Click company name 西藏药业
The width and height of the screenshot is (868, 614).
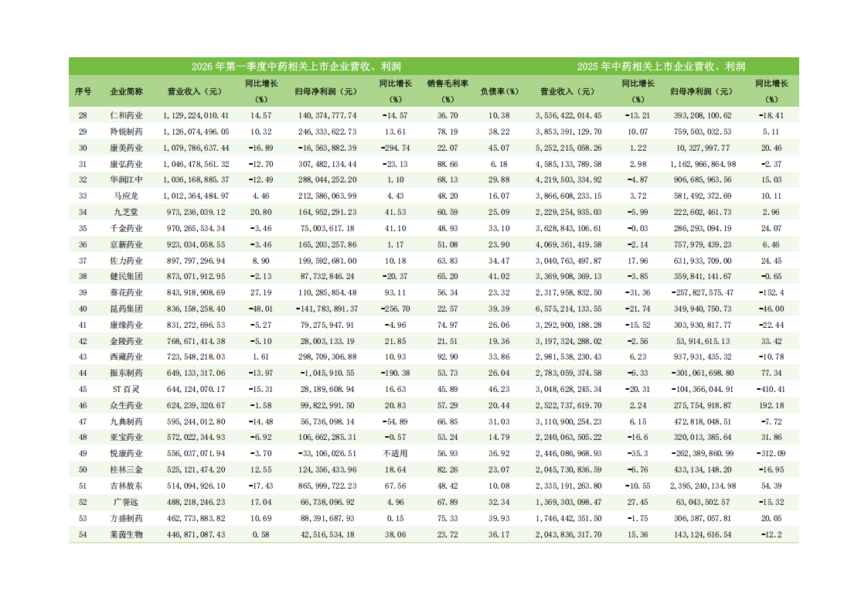pyautogui.click(x=126, y=357)
